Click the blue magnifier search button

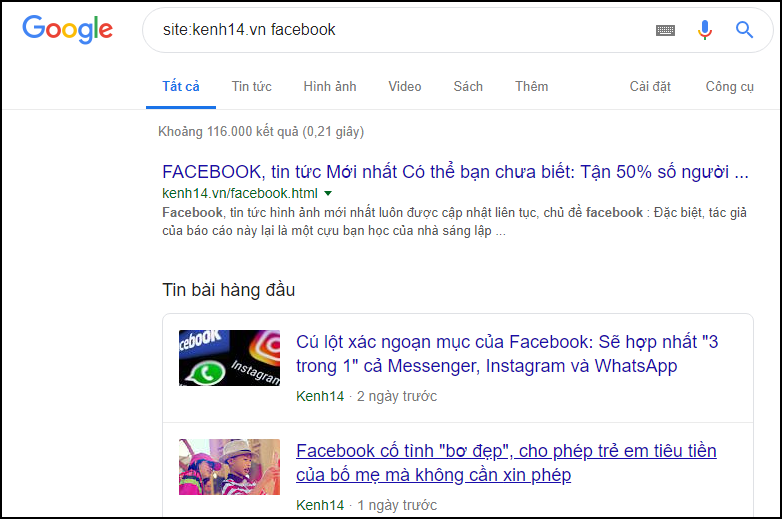[x=744, y=30]
